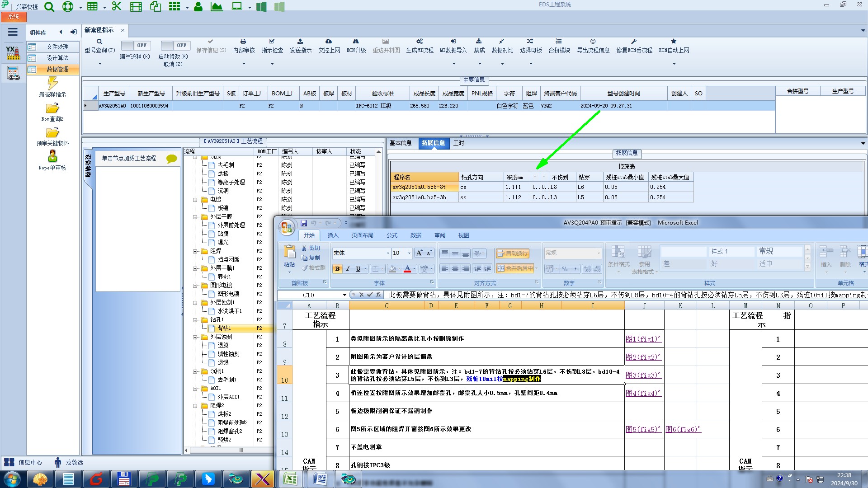
Task: Open the Excel font size dropdown
Action: pos(409,253)
